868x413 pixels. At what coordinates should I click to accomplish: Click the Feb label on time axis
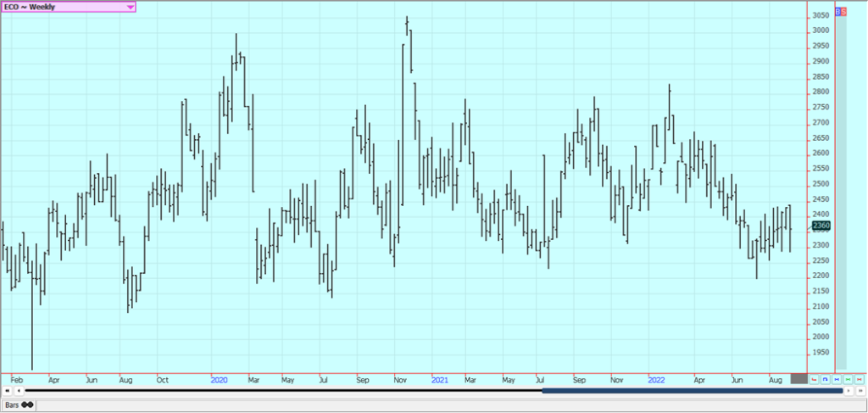(17, 380)
